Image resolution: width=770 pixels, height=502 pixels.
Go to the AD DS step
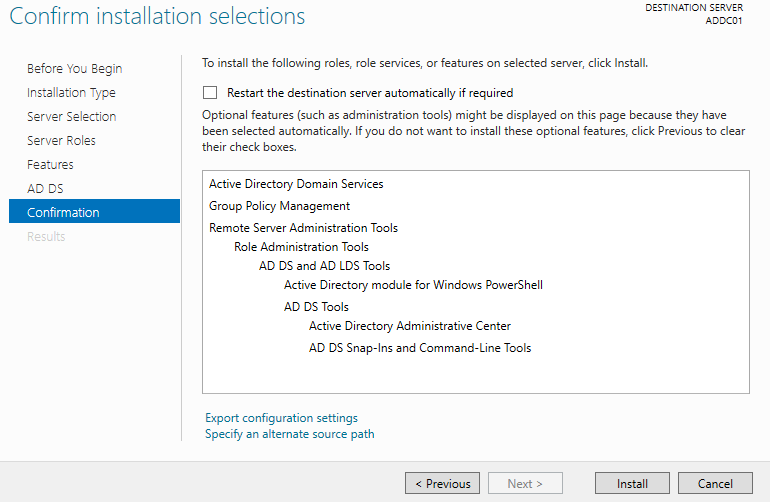(45, 189)
